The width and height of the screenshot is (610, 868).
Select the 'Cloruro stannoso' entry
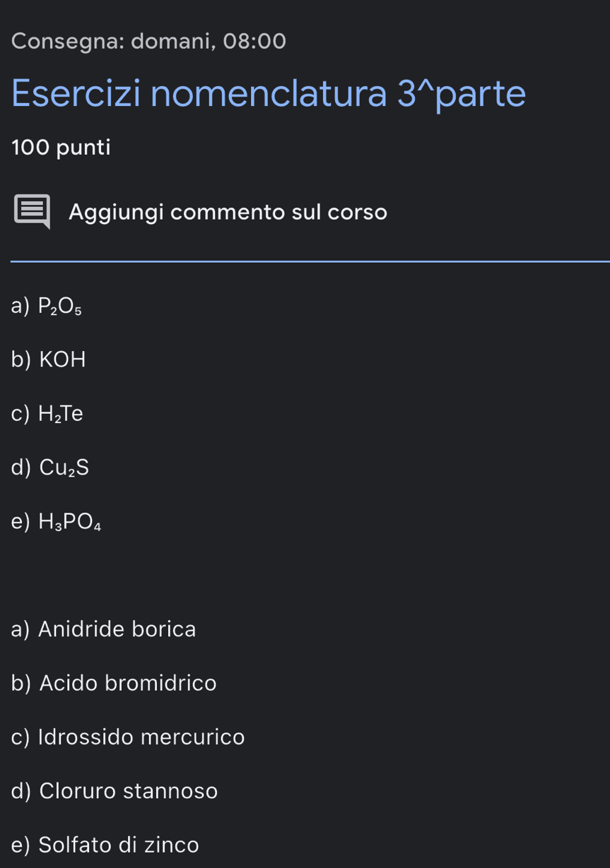(129, 790)
